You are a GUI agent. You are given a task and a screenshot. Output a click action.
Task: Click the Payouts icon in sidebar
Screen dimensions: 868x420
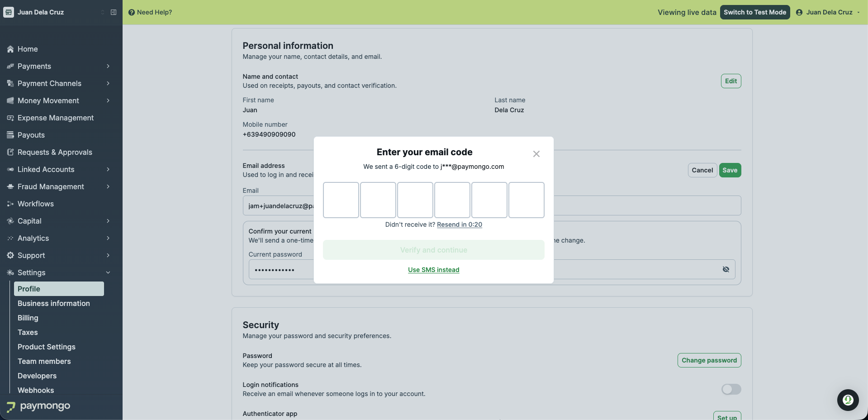tap(10, 135)
